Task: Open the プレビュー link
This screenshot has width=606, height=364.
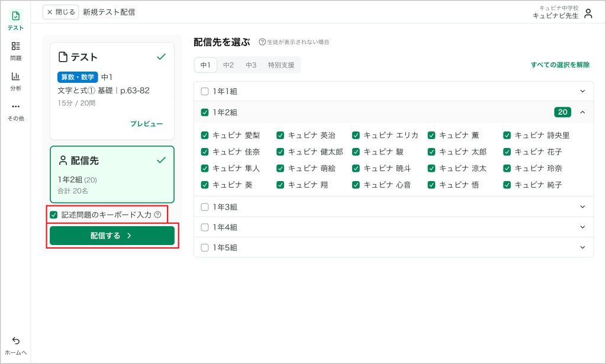Action: 147,124
